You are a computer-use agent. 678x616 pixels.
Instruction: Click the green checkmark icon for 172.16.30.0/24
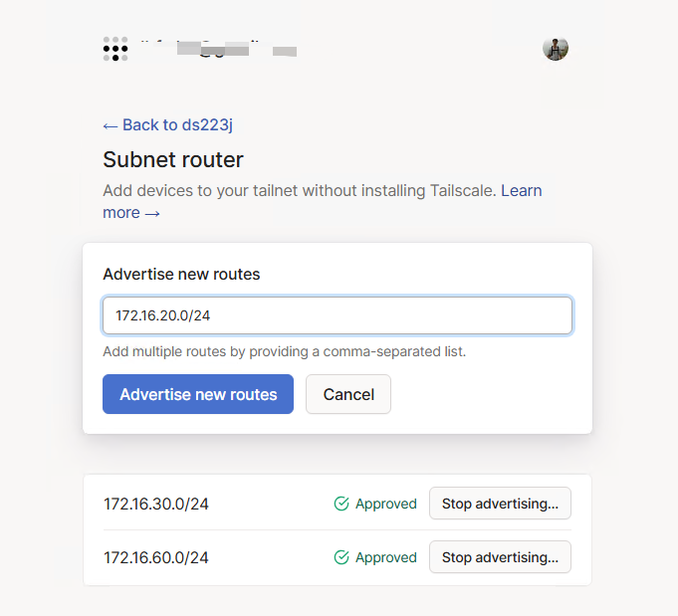click(x=341, y=504)
